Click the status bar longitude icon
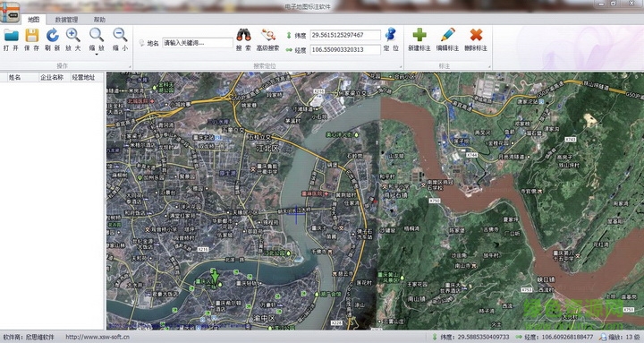Image resolution: width=644 pixels, height=343 pixels. click(519, 337)
